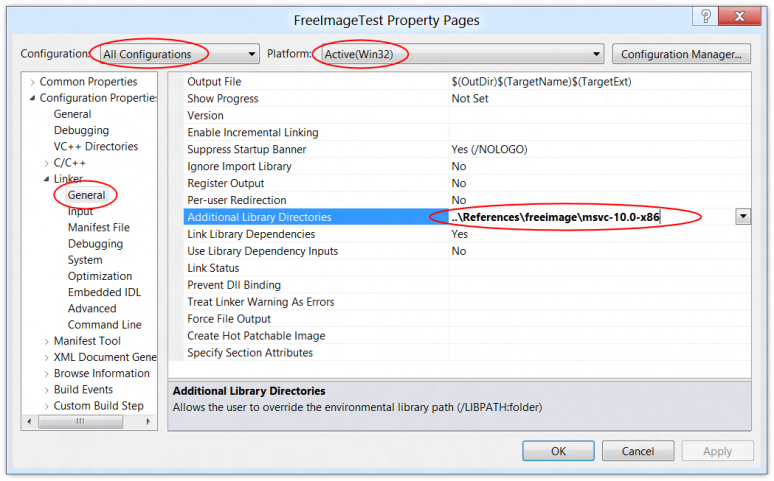The height and width of the screenshot is (481, 774).
Task: Click the Apply button
Action: tap(717, 451)
